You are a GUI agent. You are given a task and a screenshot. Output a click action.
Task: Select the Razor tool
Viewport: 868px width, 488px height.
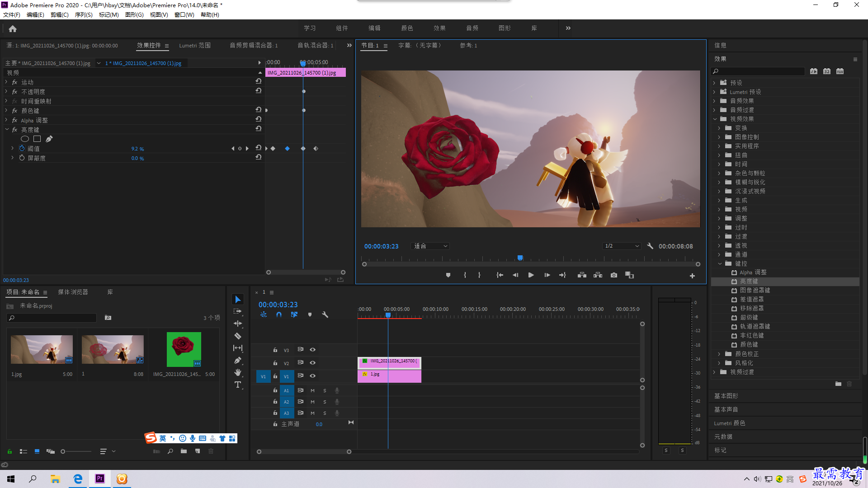[x=238, y=336]
